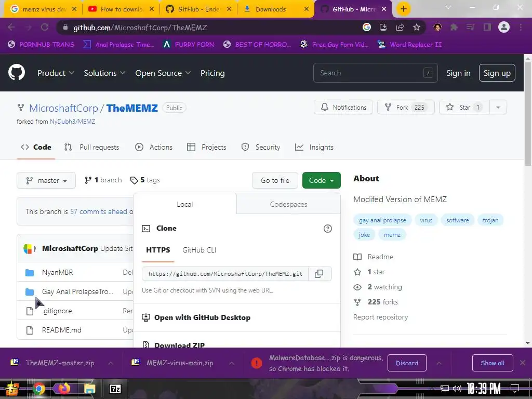Open new tab with plus button
The image size is (532, 399).
pyautogui.click(x=403, y=9)
